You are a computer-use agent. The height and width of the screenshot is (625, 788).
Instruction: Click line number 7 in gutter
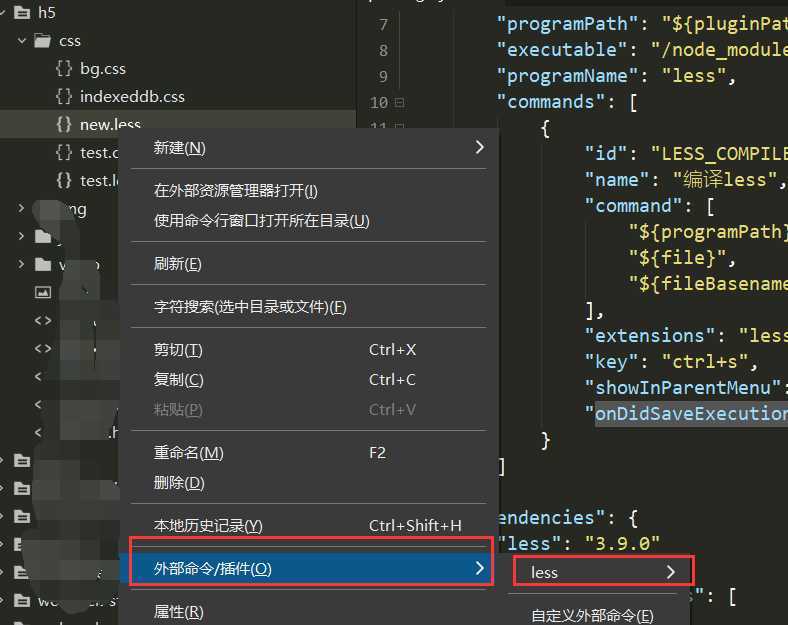click(x=383, y=25)
